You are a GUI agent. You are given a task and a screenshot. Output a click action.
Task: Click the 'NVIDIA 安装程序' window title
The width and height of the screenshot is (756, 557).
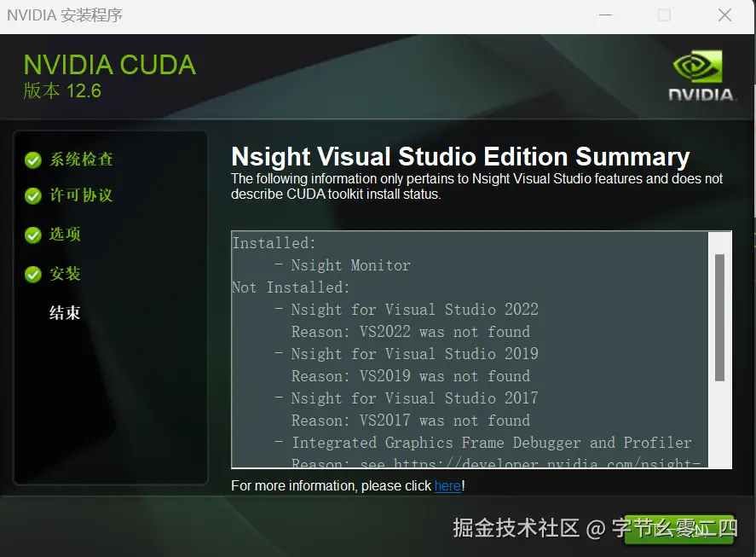(x=65, y=15)
